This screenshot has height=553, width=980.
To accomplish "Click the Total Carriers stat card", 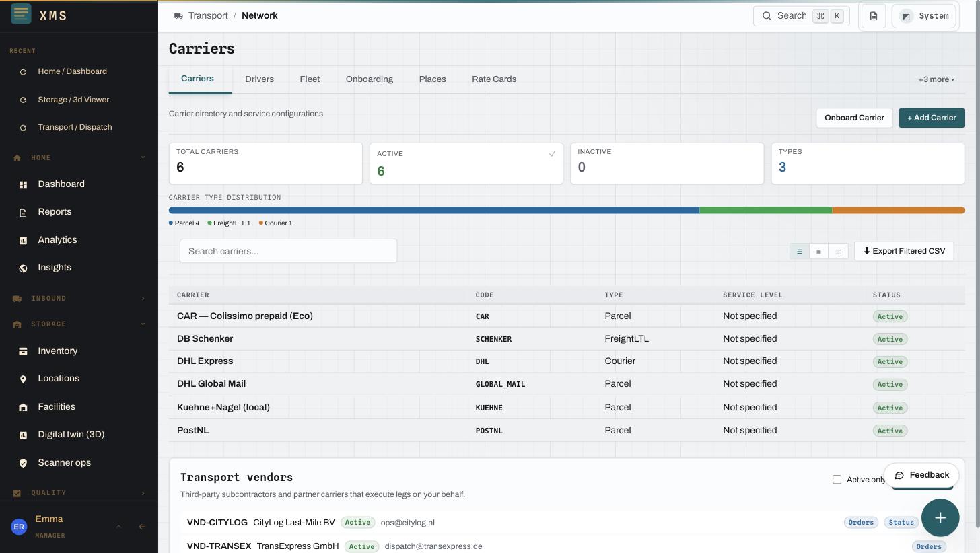I will click(265, 163).
